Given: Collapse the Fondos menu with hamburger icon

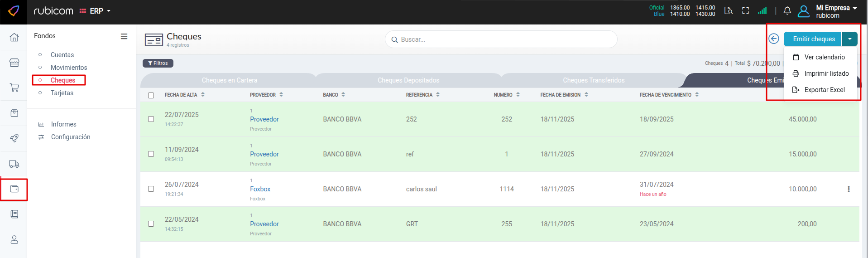Looking at the screenshot, I should tap(124, 36).
